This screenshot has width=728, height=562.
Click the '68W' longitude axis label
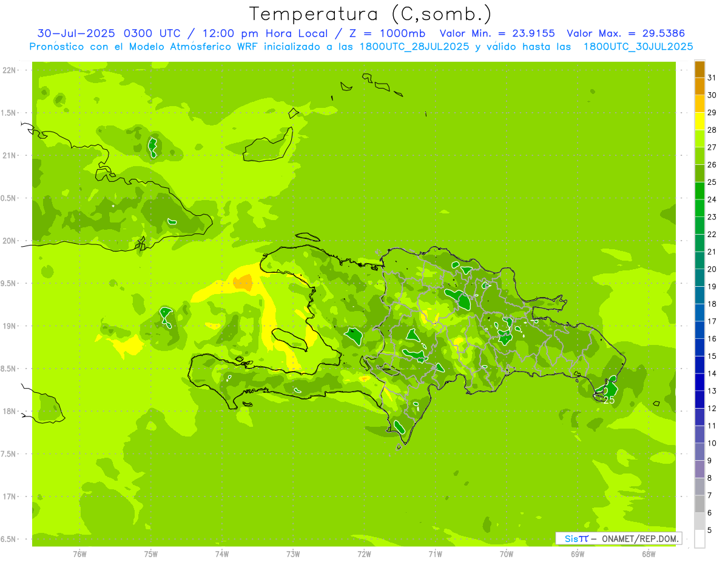tap(649, 554)
